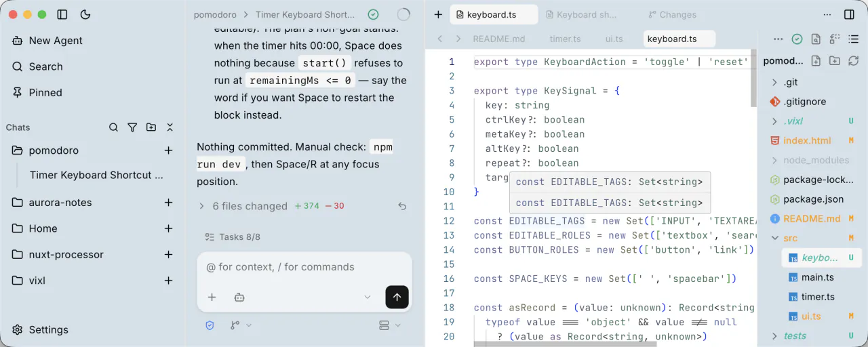Toggle the left sidebar panel icon

click(62, 14)
